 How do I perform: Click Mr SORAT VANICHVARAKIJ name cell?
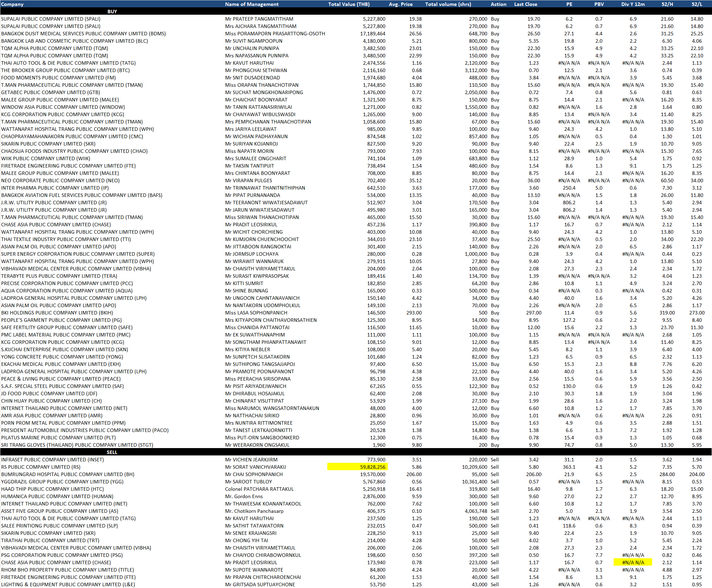(255, 467)
